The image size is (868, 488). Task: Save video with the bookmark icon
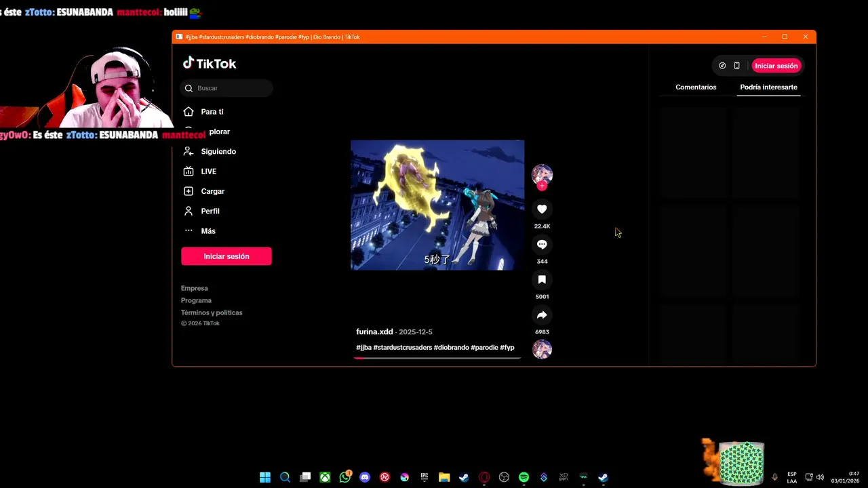(x=542, y=280)
